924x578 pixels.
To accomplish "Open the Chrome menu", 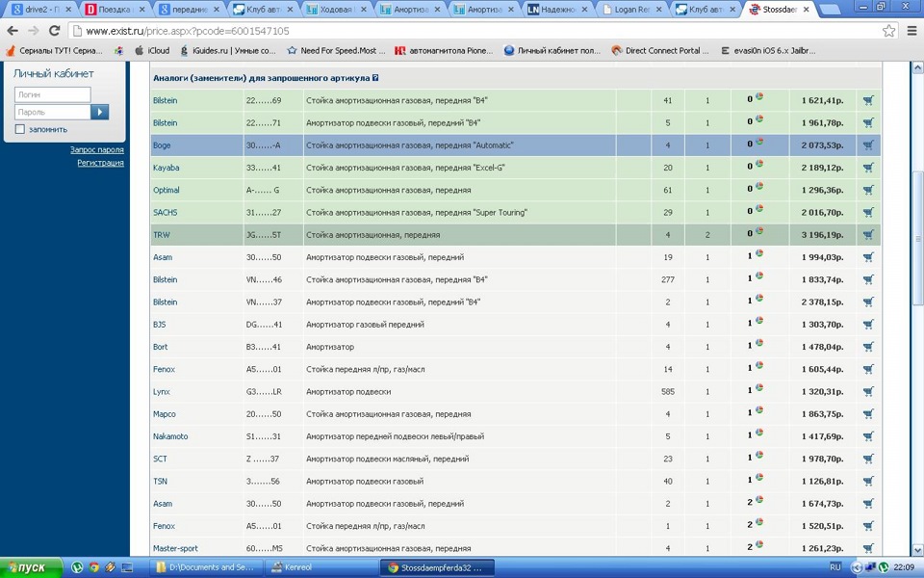I will 911,31.
